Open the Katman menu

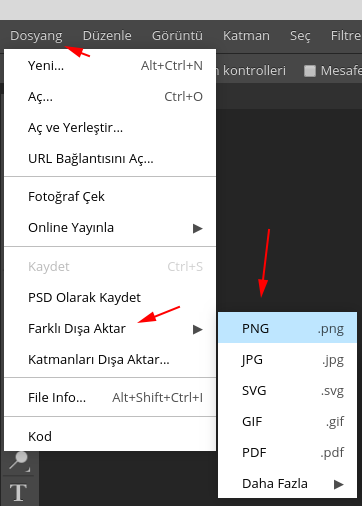tap(246, 36)
